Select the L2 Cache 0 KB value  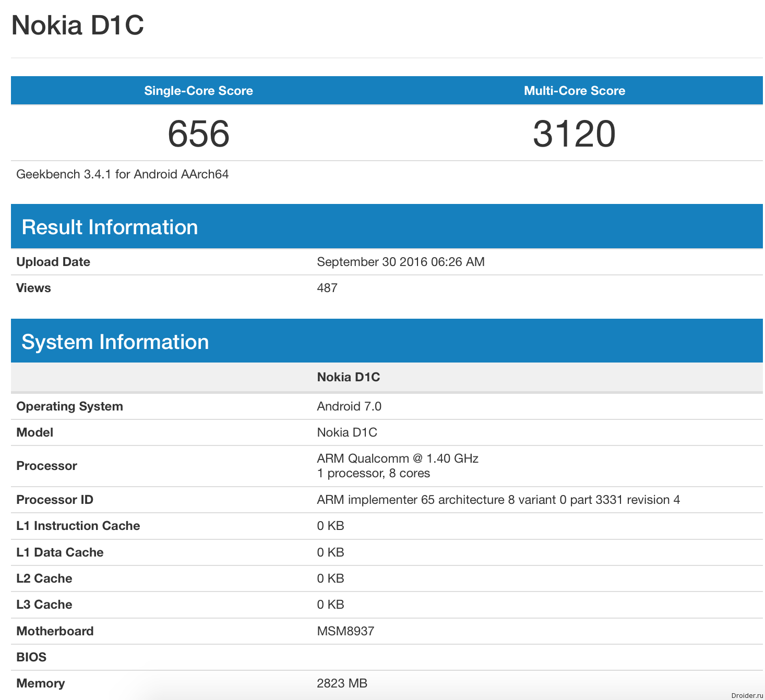(330, 578)
